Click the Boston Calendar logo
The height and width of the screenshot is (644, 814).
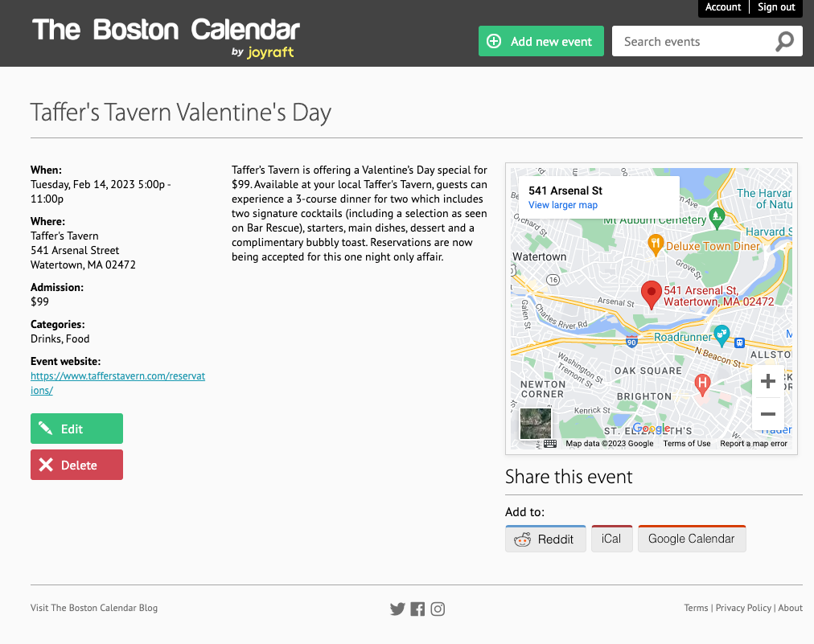click(x=166, y=30)
